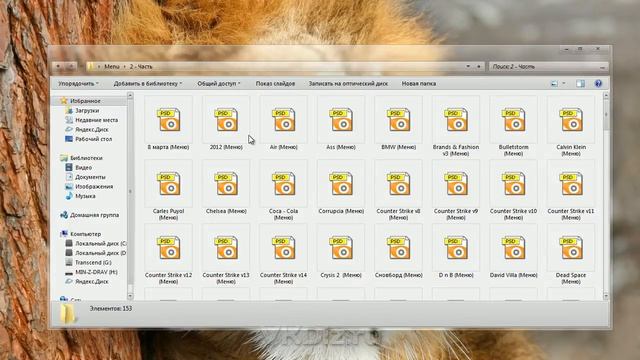Select 'Избранное' in navigation pane
The height and width of the screenshot is (360, 640).
pos(85,101)
